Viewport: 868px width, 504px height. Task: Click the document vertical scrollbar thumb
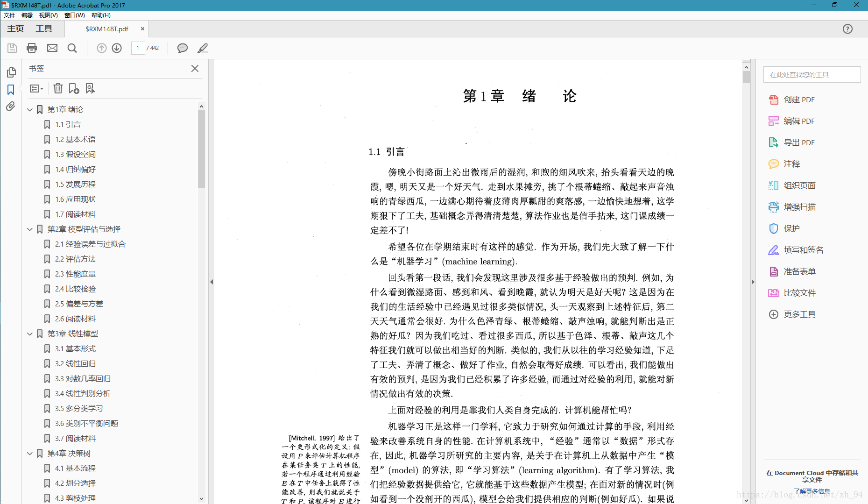point(746,77)
